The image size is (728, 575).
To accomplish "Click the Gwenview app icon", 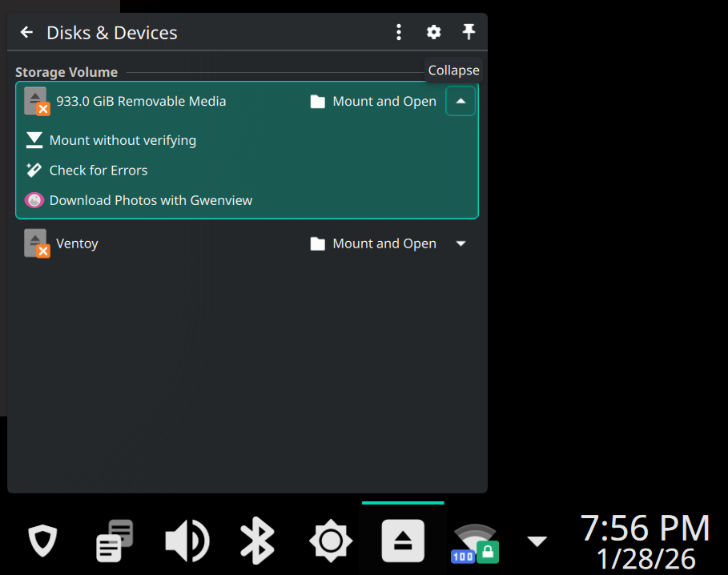I will (x=34, y=200).
